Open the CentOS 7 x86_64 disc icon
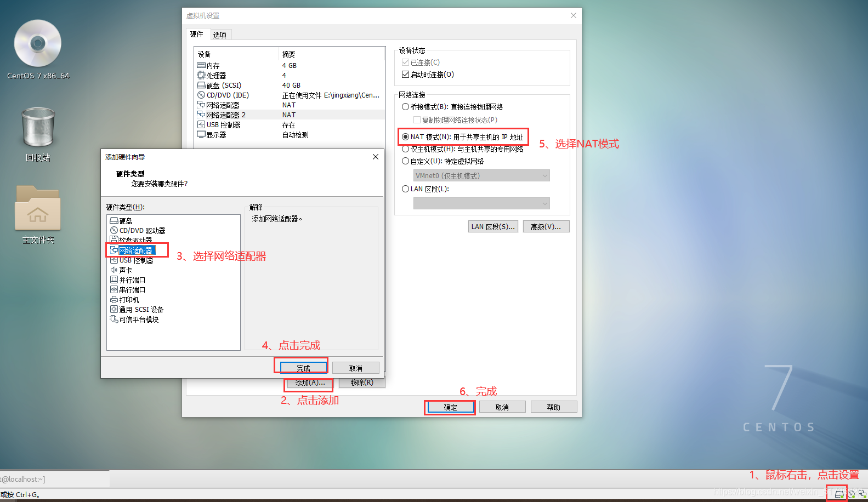868x502 pixels. (x=38, y=49)
